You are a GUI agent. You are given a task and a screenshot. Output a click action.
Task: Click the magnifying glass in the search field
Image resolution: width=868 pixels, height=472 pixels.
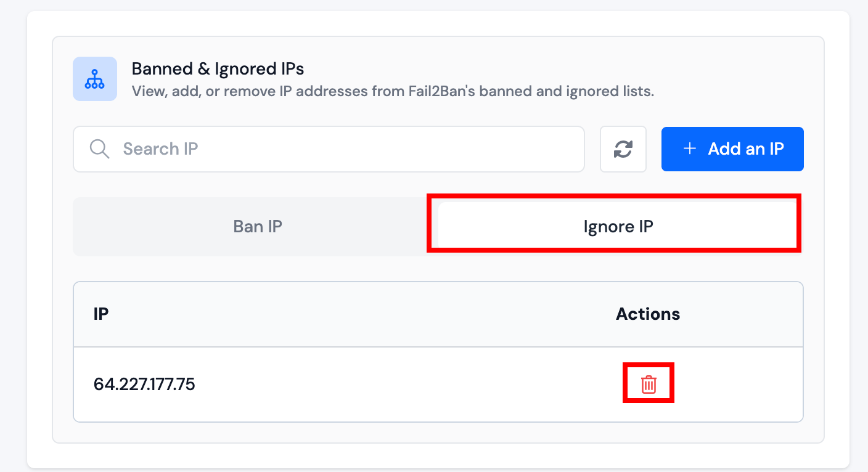click(x=99, y=149)
